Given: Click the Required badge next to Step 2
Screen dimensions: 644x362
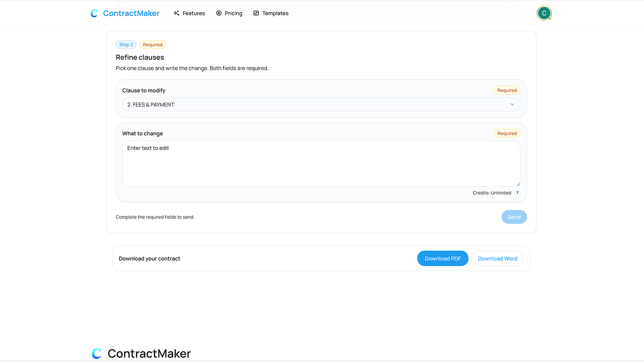Looking at the screenshot, I should point(153,44).
